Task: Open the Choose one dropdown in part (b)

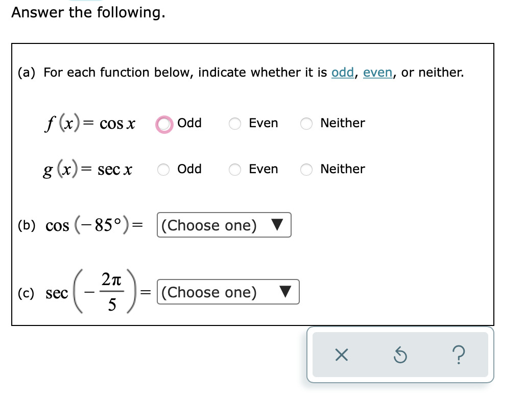Action: click(x=224, y=225)
